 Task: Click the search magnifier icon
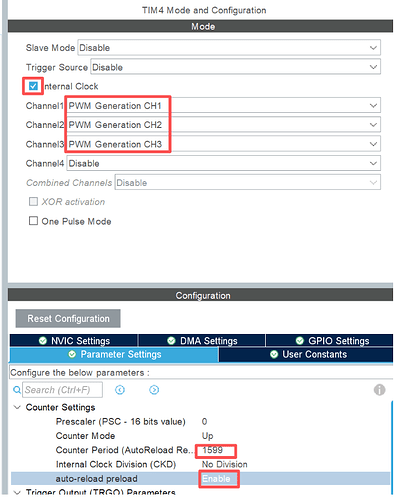point(17,390)
